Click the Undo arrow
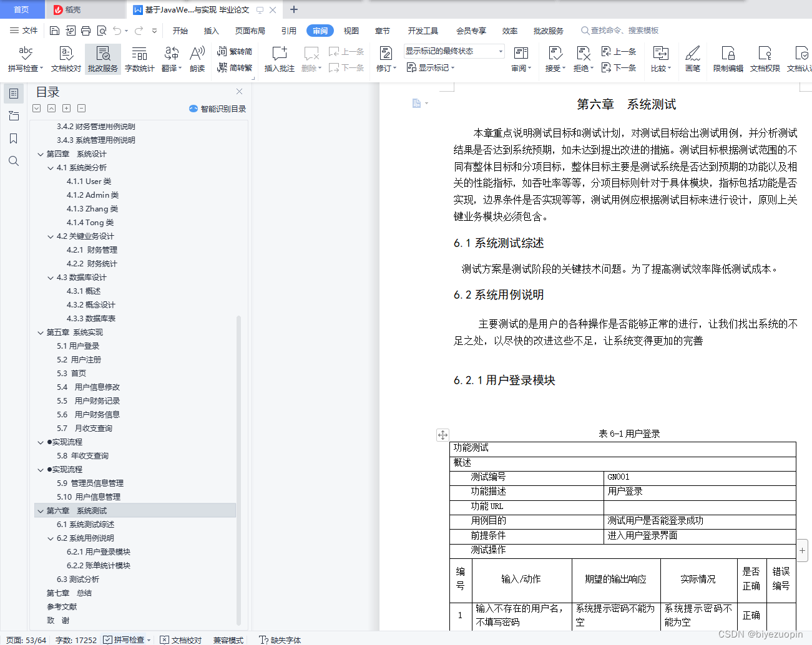This screenshot has width=812, height=645. tap(117, 31)
